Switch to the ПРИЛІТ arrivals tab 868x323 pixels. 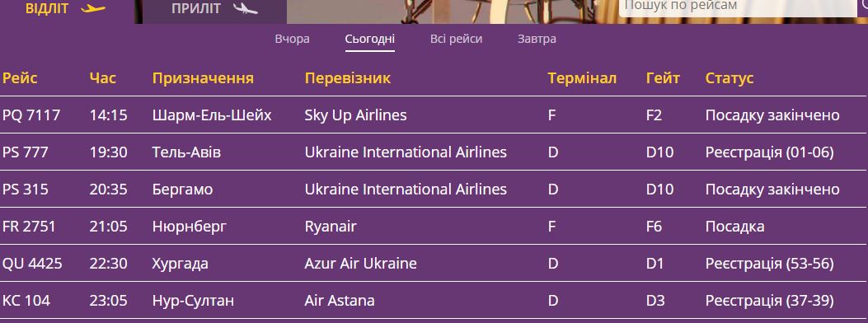point(215,10)
